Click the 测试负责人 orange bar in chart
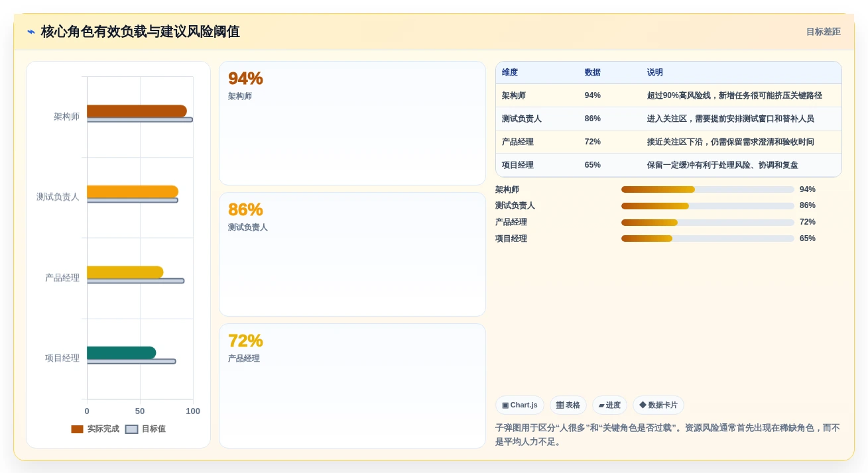This screenshot has height=473, width=868. coord(133,191)
